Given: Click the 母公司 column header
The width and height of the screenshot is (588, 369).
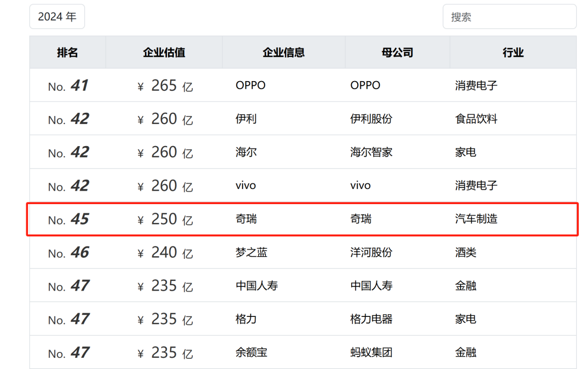Looking at the screenshot, I should pyautogui.click(x=397, y=52).
